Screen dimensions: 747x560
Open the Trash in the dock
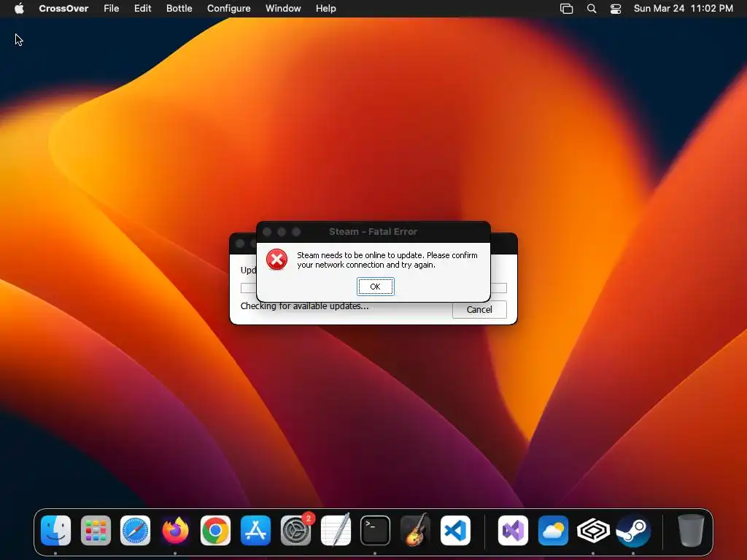point(691,531)
